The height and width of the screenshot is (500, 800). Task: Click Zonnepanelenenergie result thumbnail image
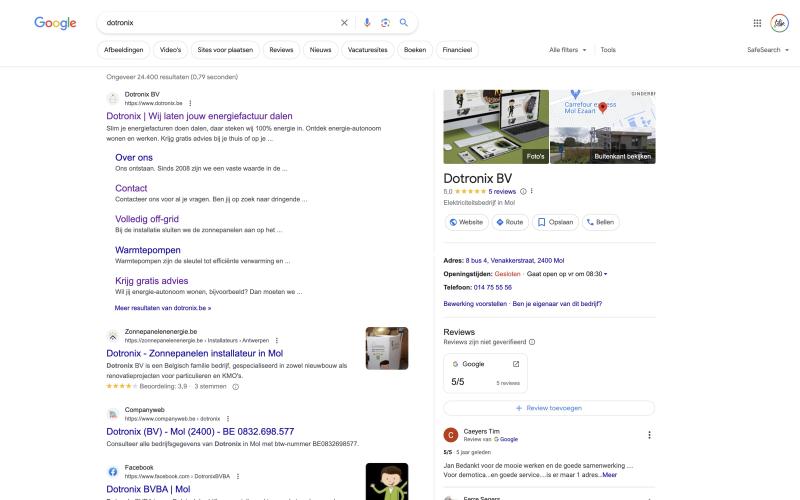[x=387, y=348]
